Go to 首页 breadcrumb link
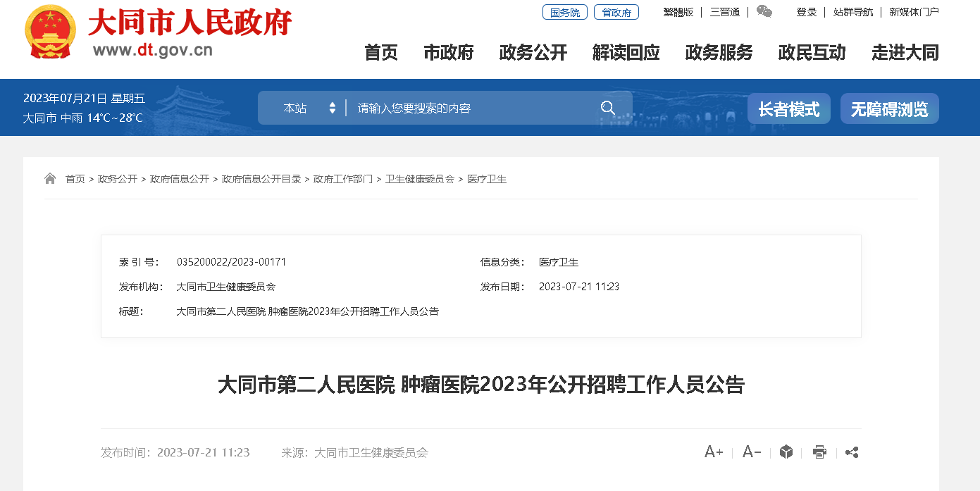 (75, 179)
